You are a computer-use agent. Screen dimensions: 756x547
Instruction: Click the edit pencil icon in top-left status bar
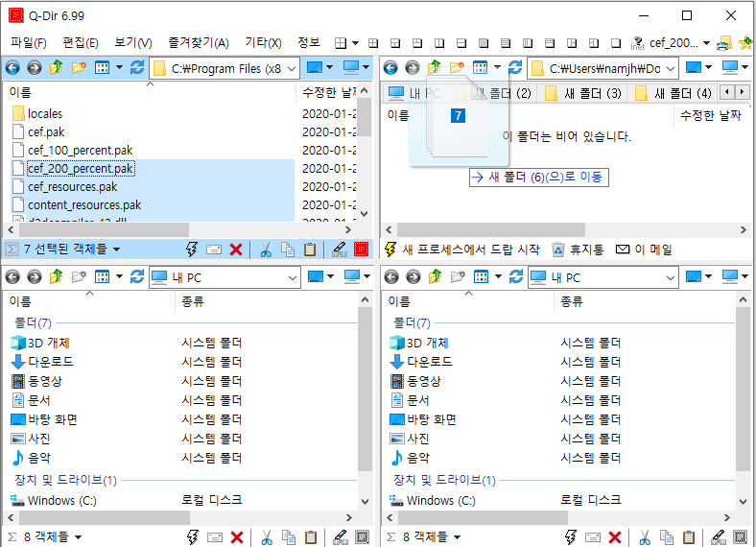(x=340, y=250)
